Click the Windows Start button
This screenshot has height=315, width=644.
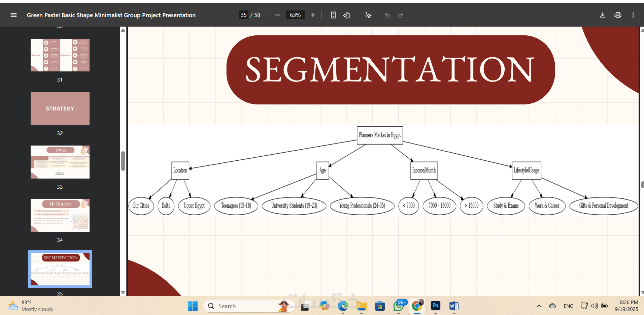(193, 306)
